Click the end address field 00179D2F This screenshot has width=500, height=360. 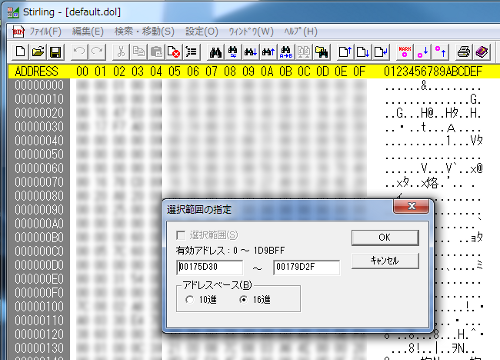[x=307, y=267]
